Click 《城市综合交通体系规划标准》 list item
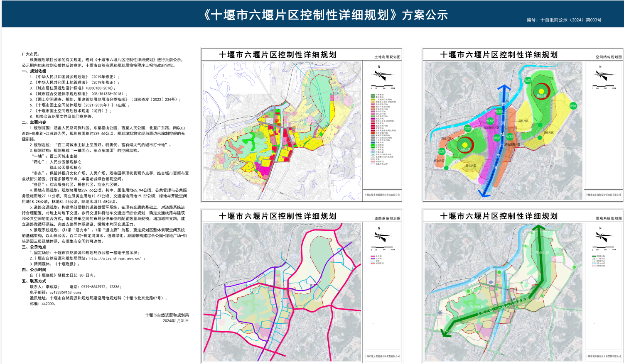Viewport: 624px width, 364px height. pyautogui.click(x=79, y=94)
